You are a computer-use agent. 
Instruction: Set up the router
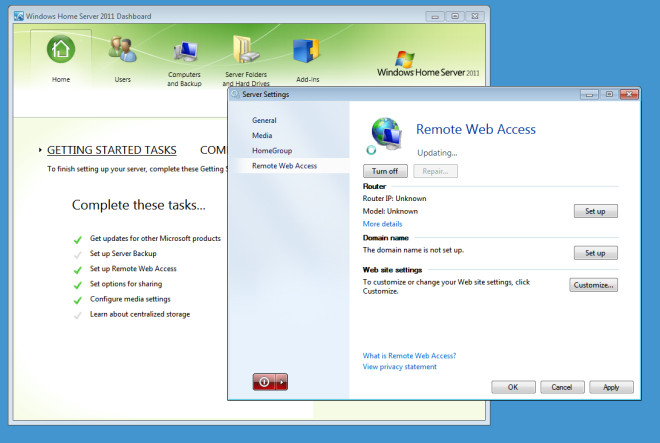point(596,211)
